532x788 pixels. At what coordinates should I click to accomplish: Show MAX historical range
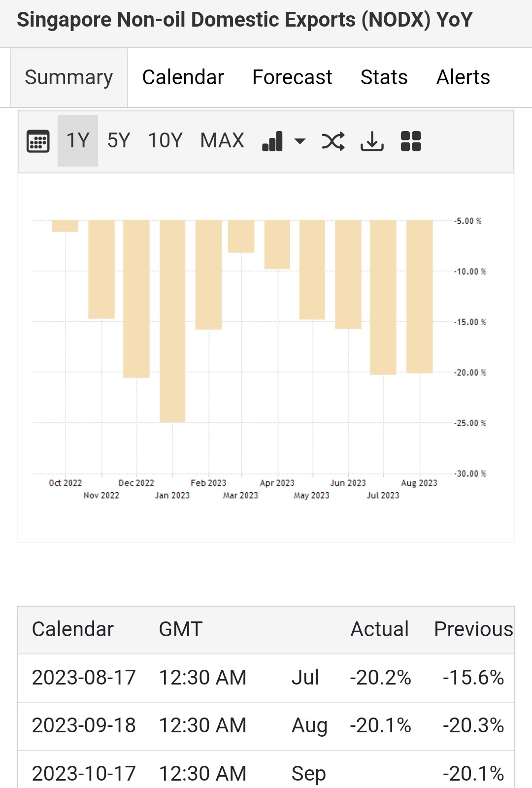(x=222, y=141)
